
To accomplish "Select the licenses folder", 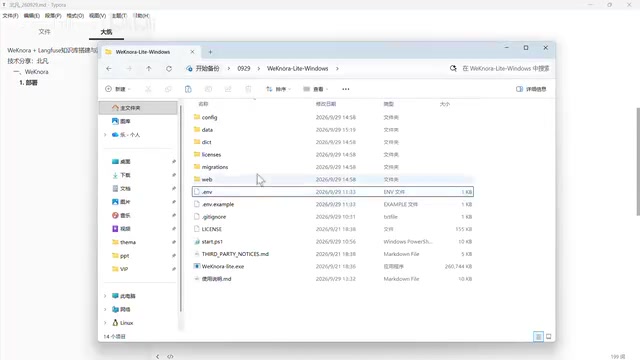I will pos(332,155).
